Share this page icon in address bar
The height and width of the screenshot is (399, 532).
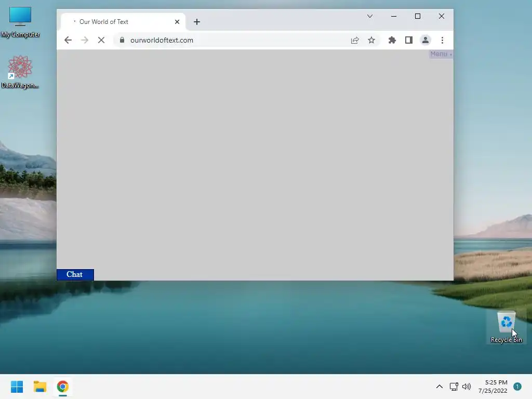pos(354,40)
